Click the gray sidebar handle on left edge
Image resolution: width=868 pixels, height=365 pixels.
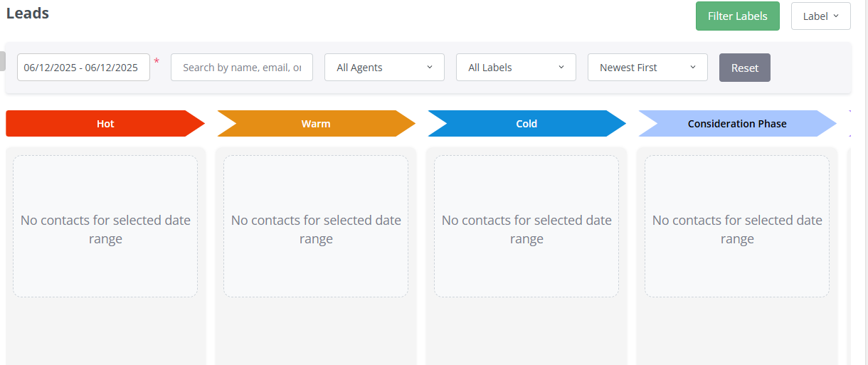(x=3, y=61)
